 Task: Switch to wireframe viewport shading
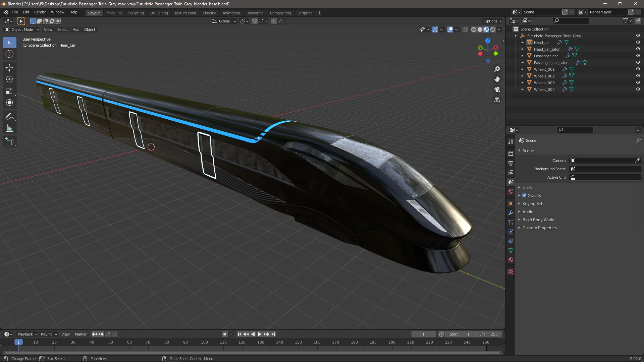point(474,29)
